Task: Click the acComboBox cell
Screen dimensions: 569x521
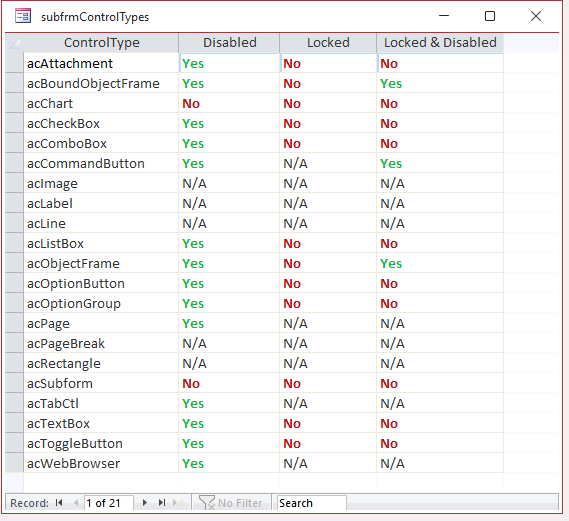Action: click(101, 143)
